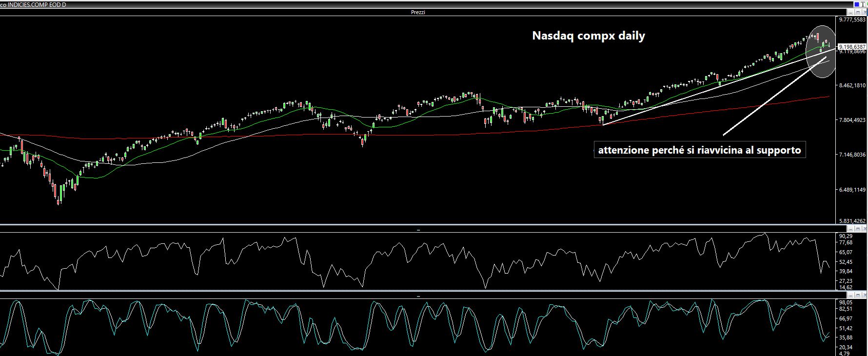Click the 77,68 oscillator scale value

(x=846, y=242)
